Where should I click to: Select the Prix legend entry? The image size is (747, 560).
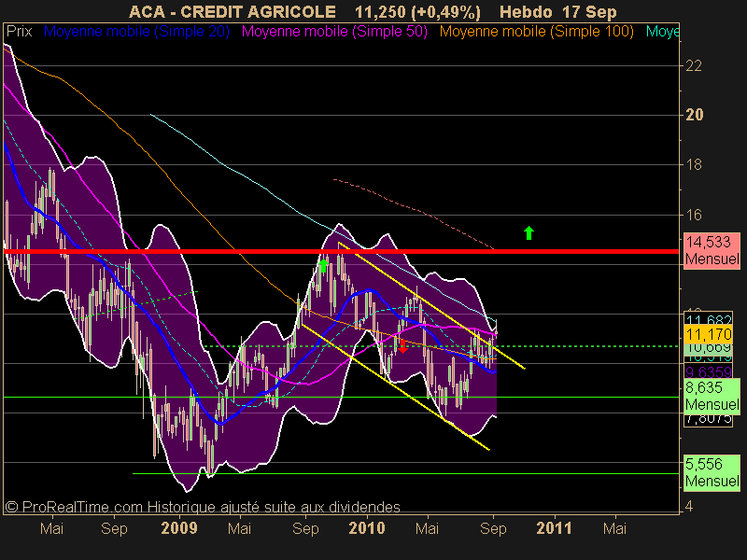click(19, 32)
